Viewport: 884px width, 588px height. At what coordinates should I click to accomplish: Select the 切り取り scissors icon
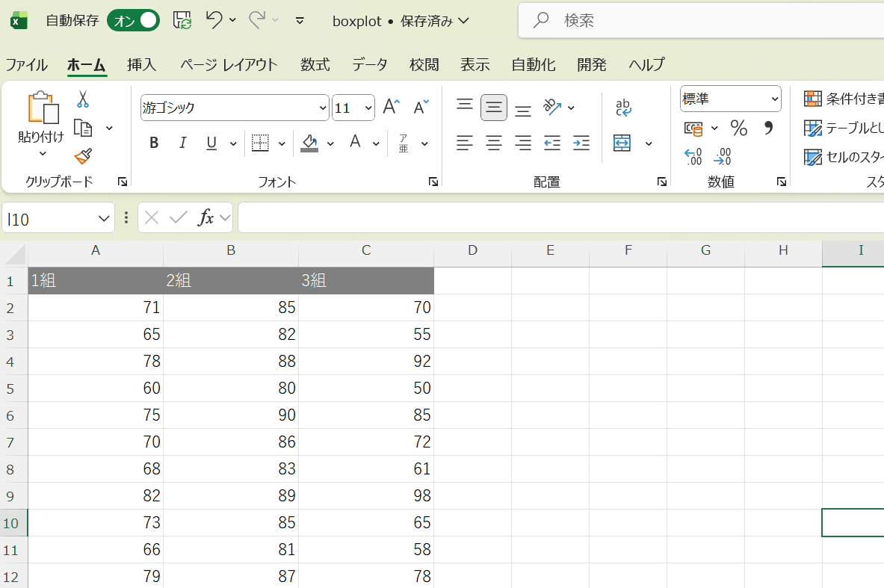tap(82, 98)
